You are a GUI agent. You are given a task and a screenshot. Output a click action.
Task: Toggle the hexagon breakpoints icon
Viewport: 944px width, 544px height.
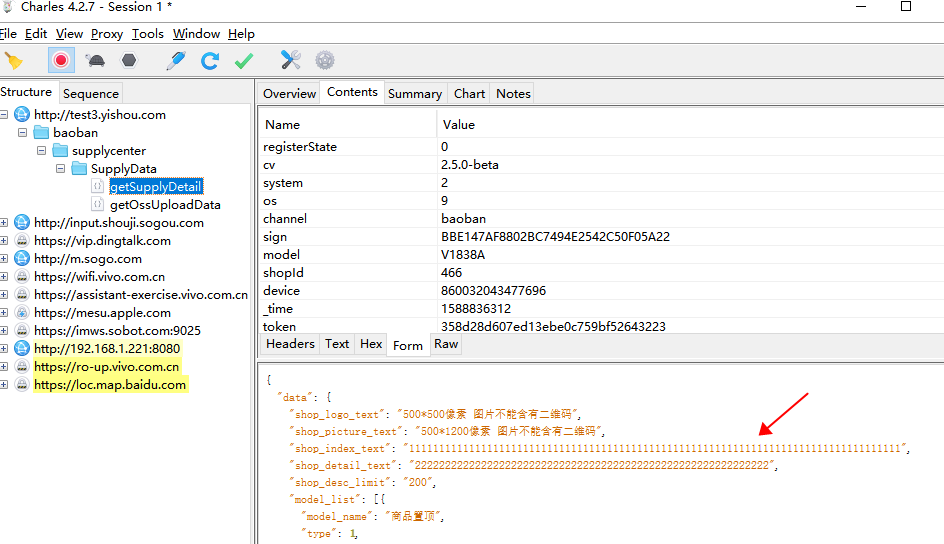(x=129, y=60)
